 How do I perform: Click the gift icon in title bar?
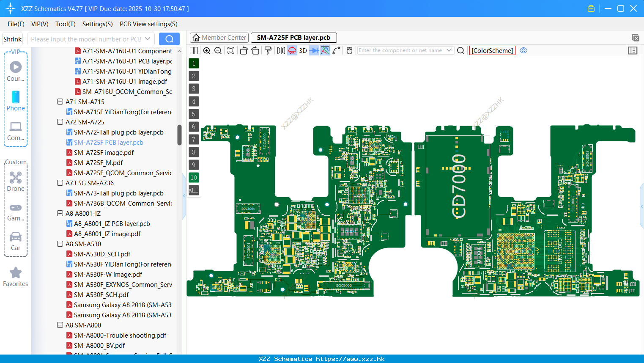tap(591, 8)
